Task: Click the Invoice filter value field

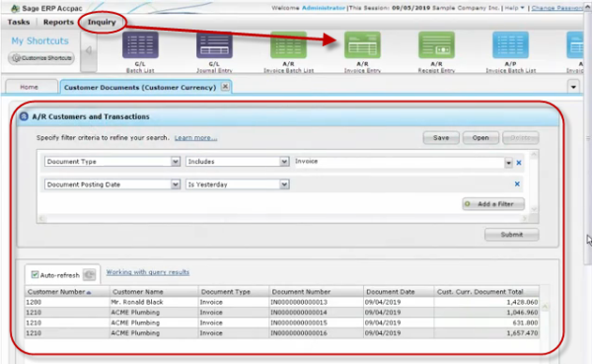Action: pos(399,162)
